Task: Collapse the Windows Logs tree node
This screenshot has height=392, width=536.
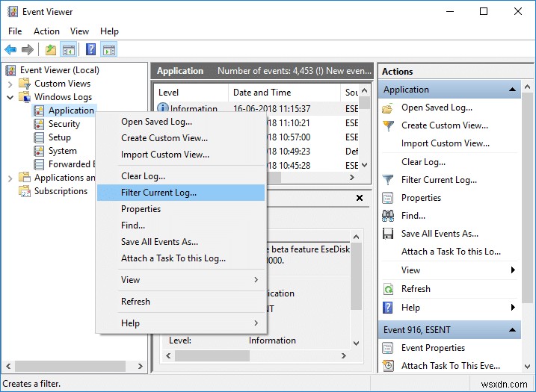Action: [x=10, y=97]
